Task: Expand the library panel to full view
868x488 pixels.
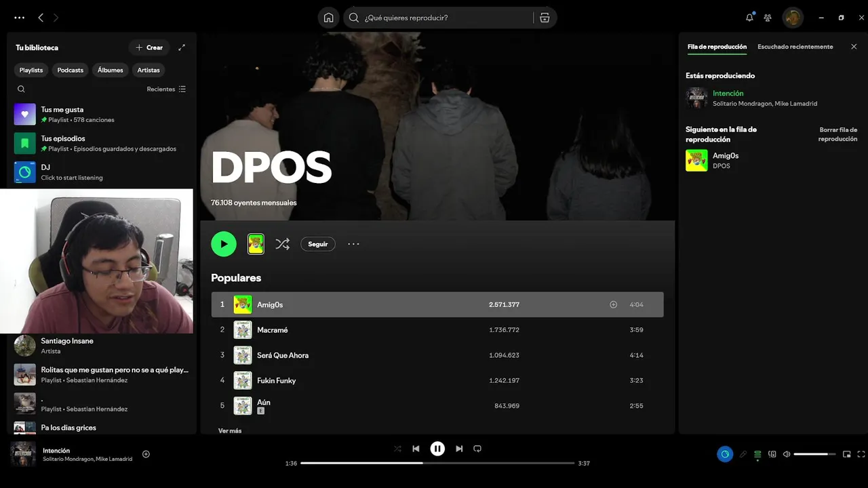Action: [182, 47]
